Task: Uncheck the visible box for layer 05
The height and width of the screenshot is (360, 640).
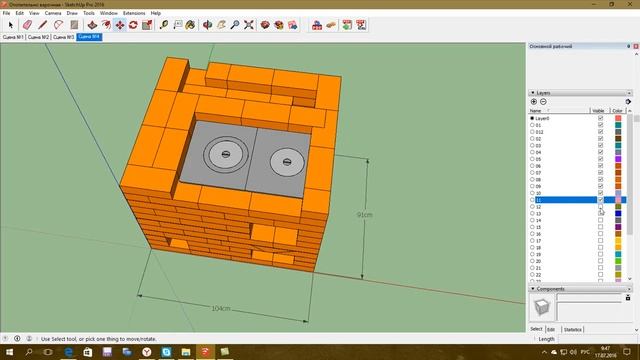Action: (x=600, y=159)
